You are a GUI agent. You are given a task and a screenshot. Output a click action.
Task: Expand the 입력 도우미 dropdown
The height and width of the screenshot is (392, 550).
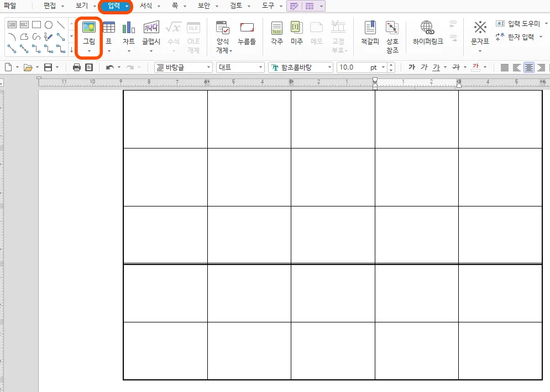(546, 24)
